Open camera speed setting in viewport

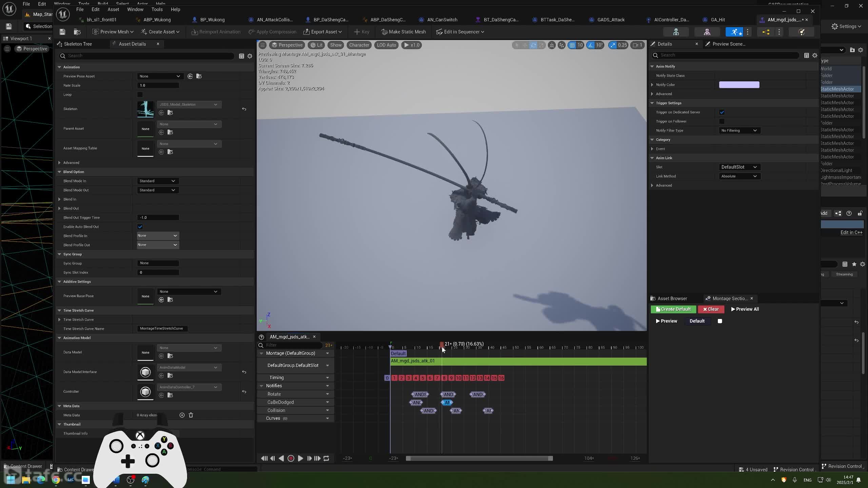tap(638, 45)
